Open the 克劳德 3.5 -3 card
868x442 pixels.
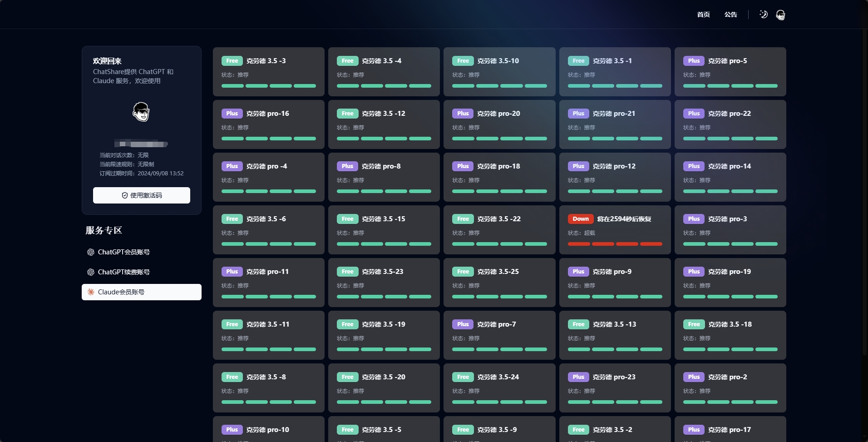269,72
